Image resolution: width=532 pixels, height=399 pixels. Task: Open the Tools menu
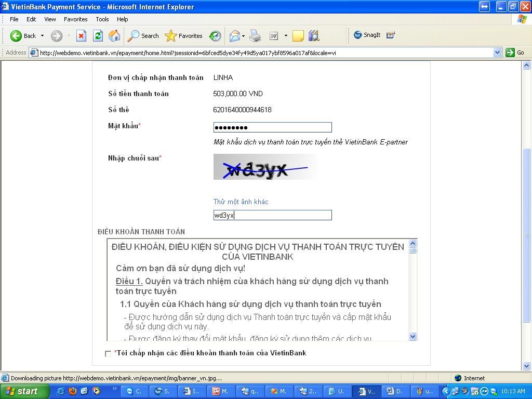102,19
